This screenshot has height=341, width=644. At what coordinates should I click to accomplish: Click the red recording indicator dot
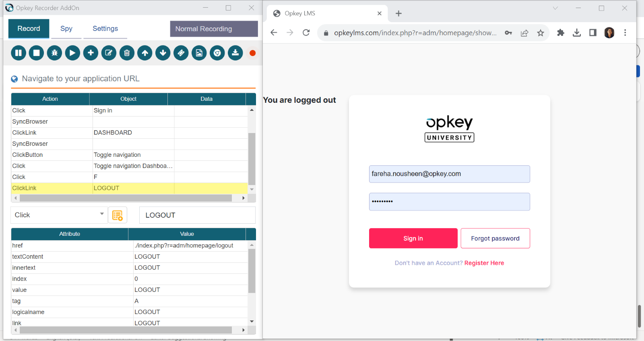253,53
